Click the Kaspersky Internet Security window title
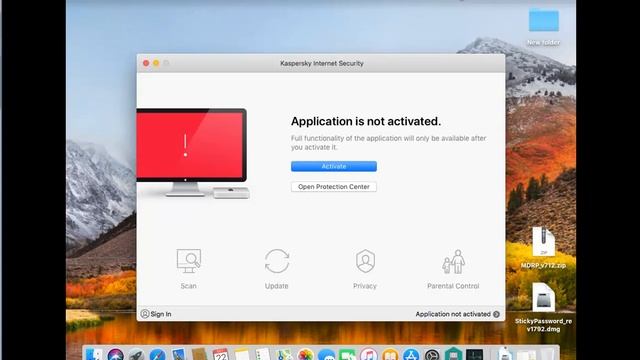This screenshot has width=640, height=360. 322,63
